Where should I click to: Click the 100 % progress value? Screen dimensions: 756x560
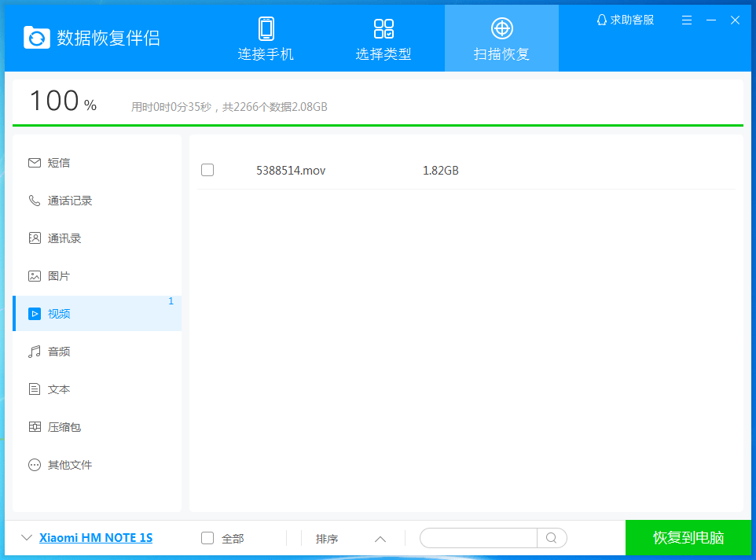click(63, 101)
